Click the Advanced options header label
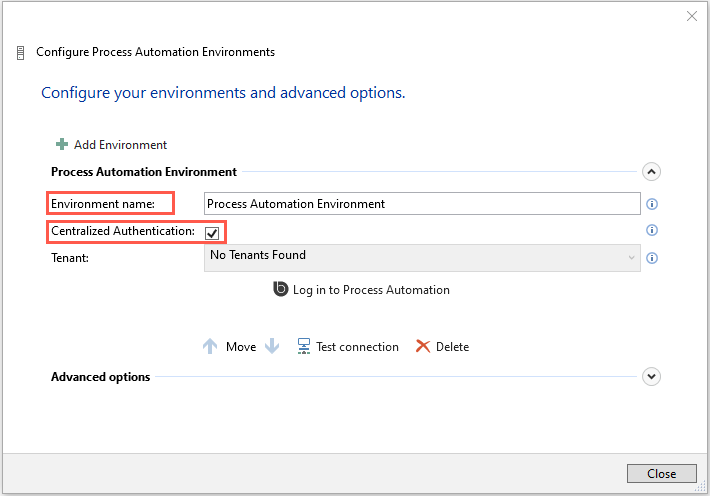Viewport: 710px width, 496px height. pyautogui.click(x=100, y=377)
